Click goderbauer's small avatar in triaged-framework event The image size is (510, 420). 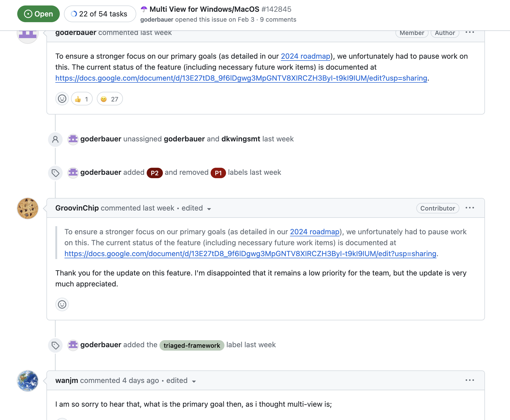click(73, 345)
